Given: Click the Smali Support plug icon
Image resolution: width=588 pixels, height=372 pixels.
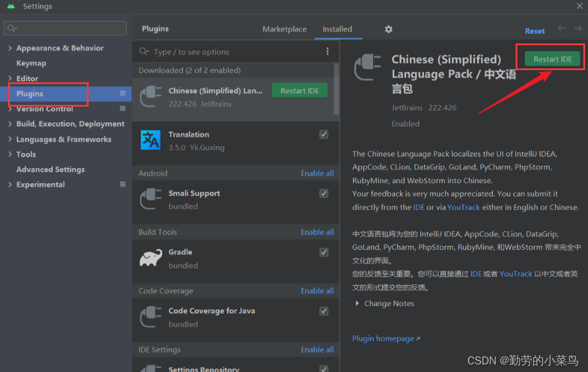Looking at the screenshot, I should point(151,199).
